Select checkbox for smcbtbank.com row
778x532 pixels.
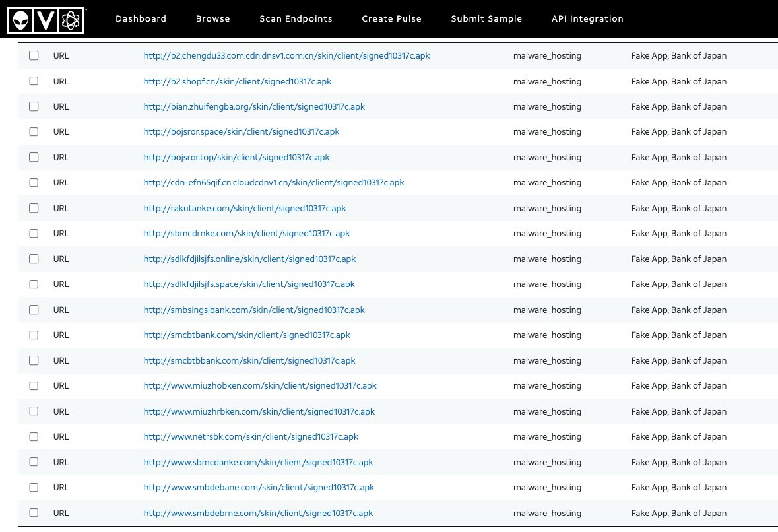point(34,335)
